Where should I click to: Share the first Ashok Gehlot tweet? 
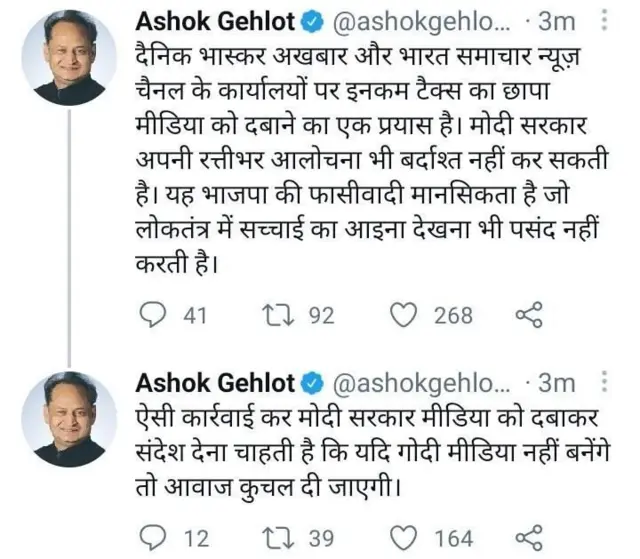tap(527, 316)
